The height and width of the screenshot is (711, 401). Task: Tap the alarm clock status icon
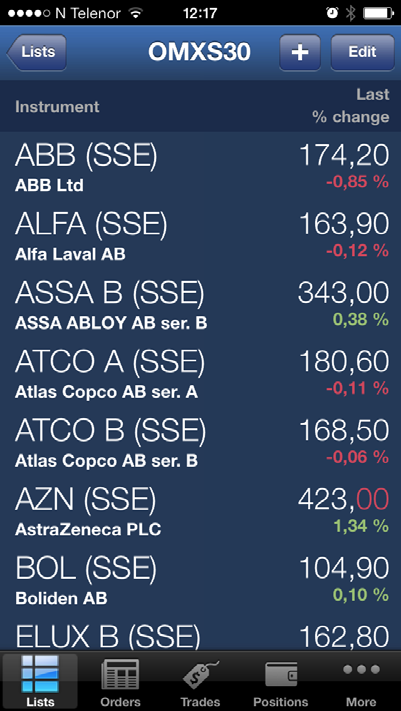tap(332, 13)
